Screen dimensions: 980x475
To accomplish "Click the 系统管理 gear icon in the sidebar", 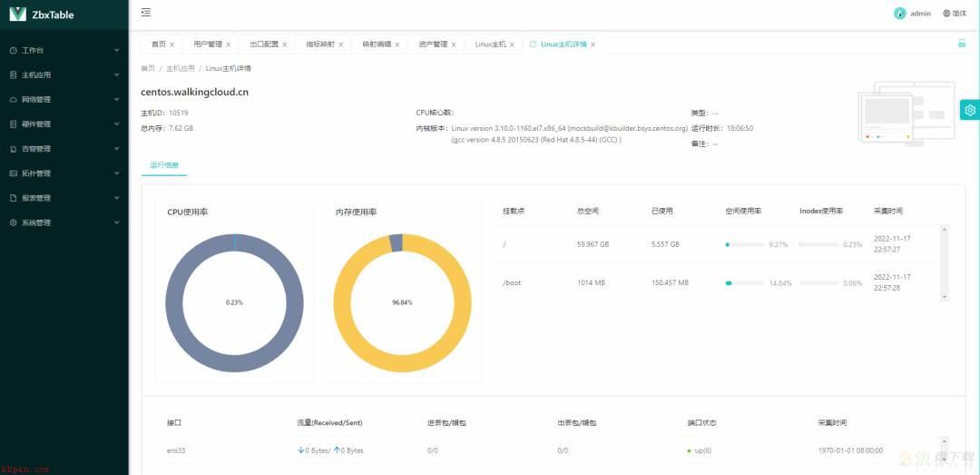I will tap(13, 223).
